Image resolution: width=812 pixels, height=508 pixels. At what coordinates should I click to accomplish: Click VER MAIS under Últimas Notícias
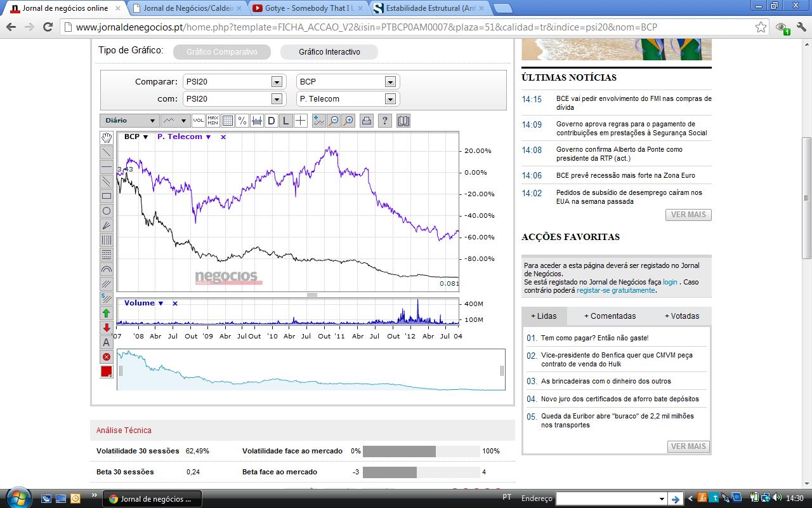click(x=688, y=215)
